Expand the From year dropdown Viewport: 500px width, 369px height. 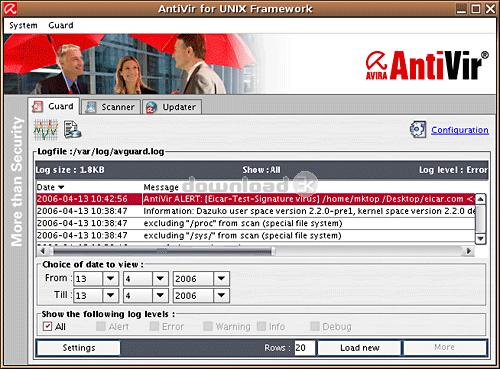click(x=221, y=278)
